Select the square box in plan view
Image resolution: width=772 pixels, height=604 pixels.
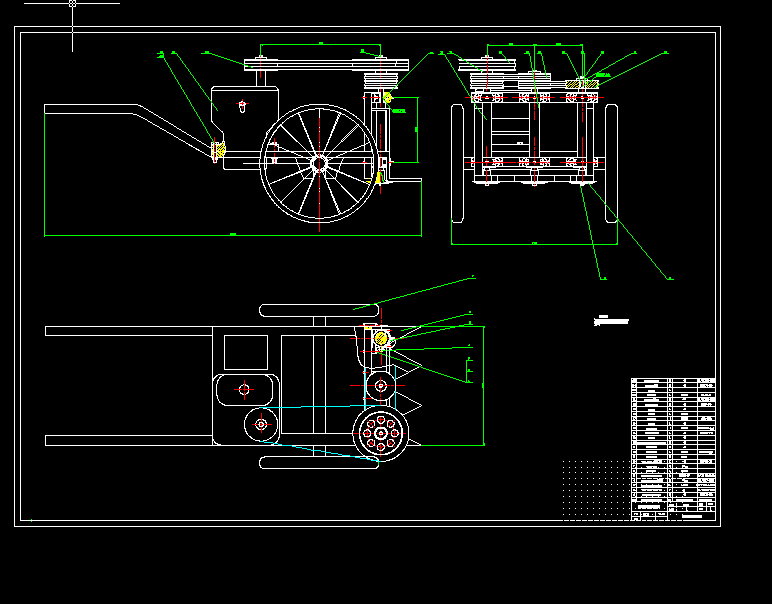[x=246, y=352]
